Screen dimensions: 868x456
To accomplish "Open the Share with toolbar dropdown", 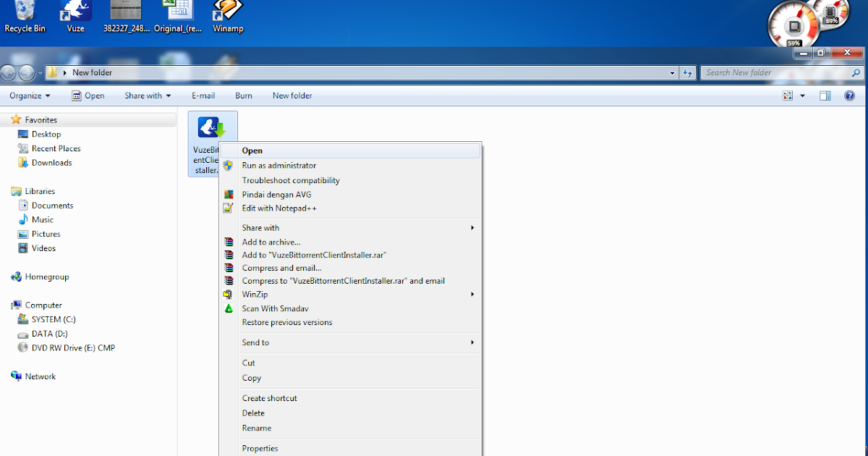I will click(148, 96).
